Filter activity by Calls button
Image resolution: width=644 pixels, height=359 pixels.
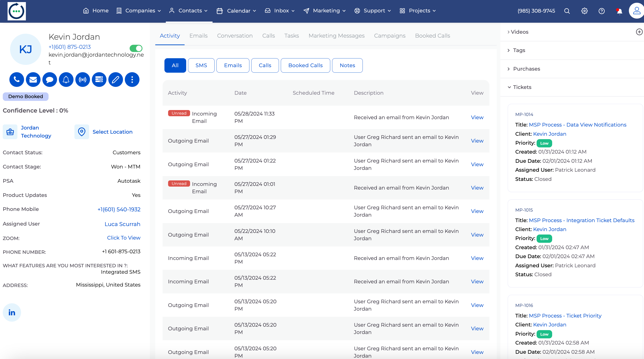coord(265,65)
